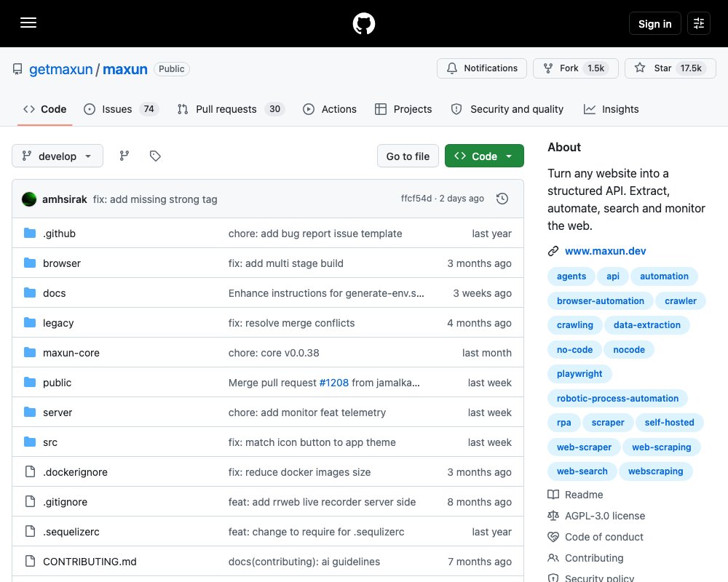728x582 pixels.
Task: Fork the repository
Action: click(575, 68)
